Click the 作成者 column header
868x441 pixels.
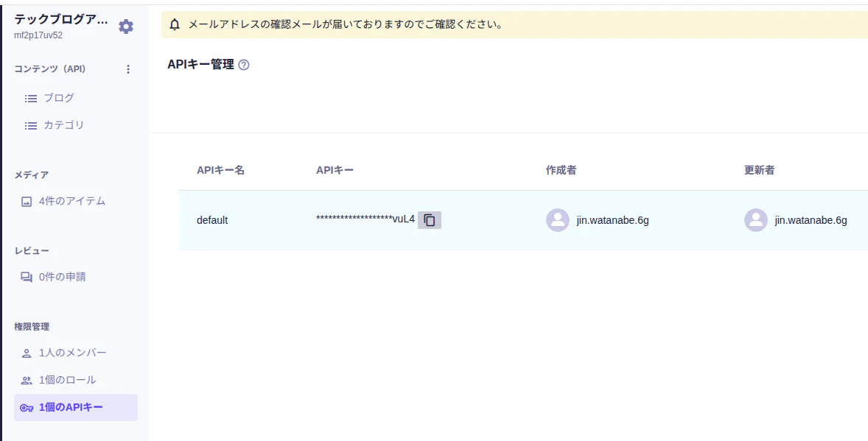coord(561,170)
